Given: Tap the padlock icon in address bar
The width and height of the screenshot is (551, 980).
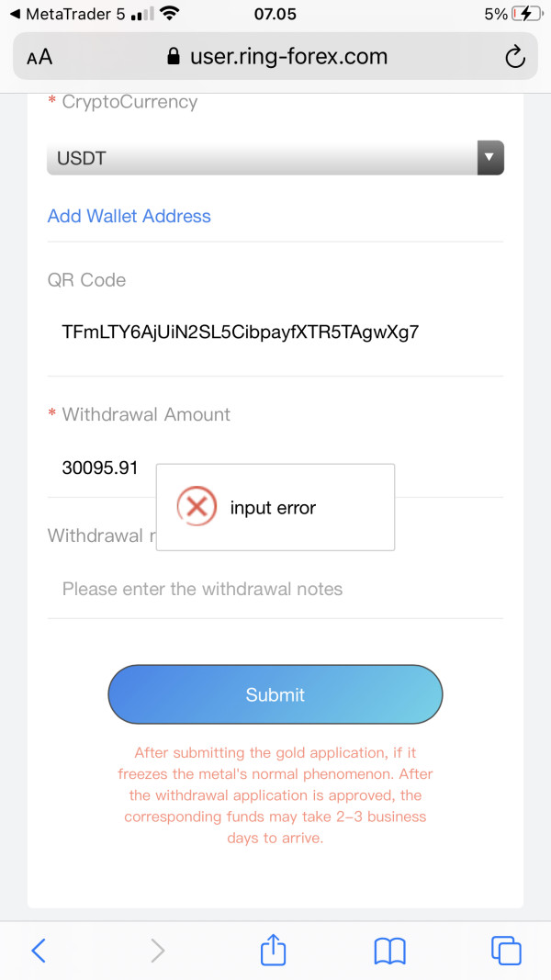Looking at the screenshot, I should point(174,57).
